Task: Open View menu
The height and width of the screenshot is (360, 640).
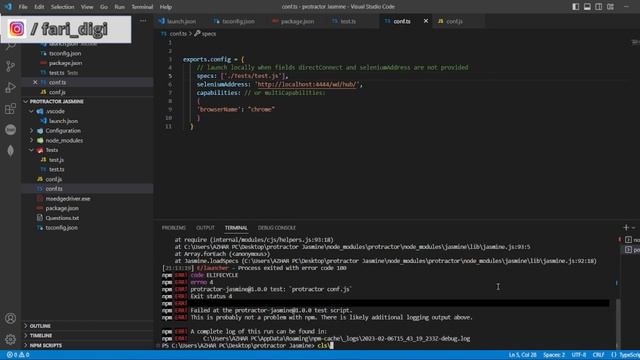Action: (87, 7)
